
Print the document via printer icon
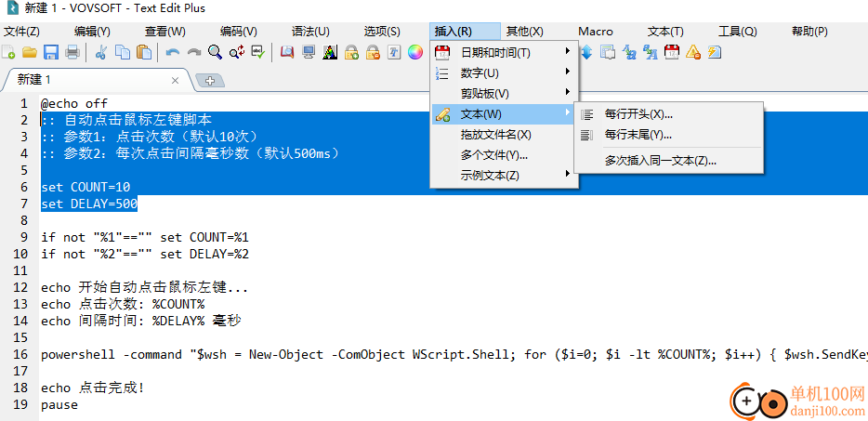pyautogui.click(x=72, y=53)
